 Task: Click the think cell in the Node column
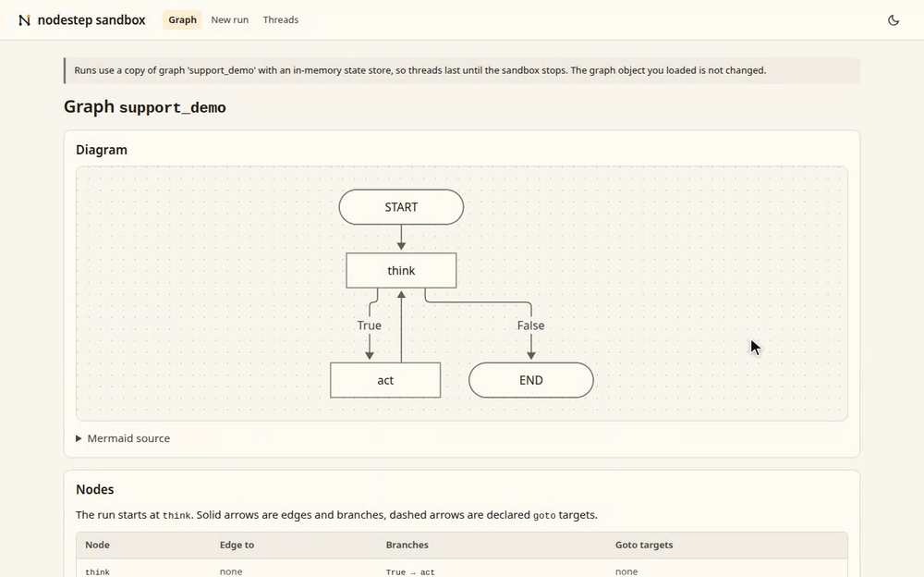click(97, 571)
